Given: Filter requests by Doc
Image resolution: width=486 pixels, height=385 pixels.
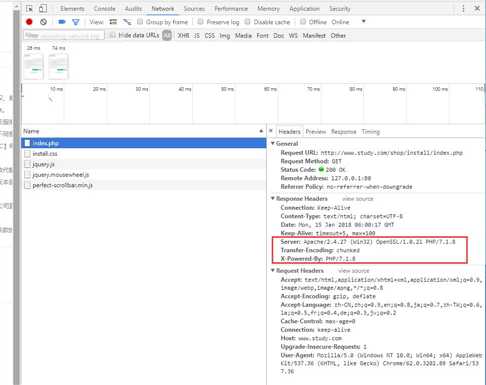Looking at the screenshot, I should [x=279, y=35].
